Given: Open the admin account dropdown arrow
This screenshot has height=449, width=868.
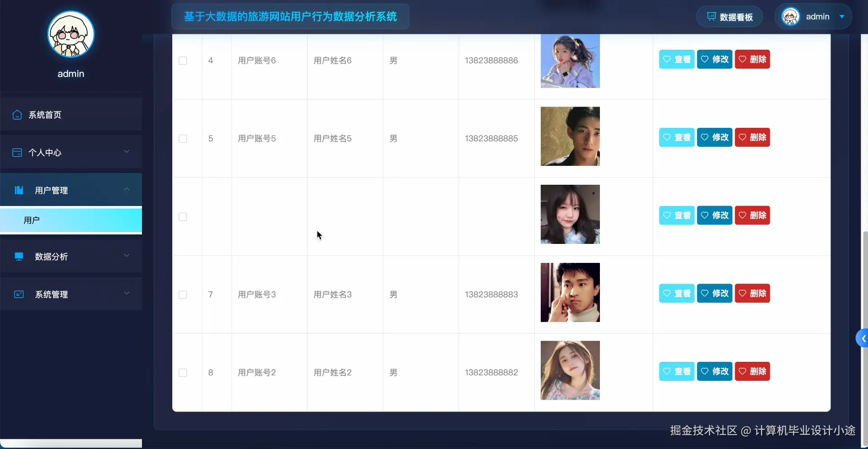Looking at the screenshot, I should coord(842,16).
